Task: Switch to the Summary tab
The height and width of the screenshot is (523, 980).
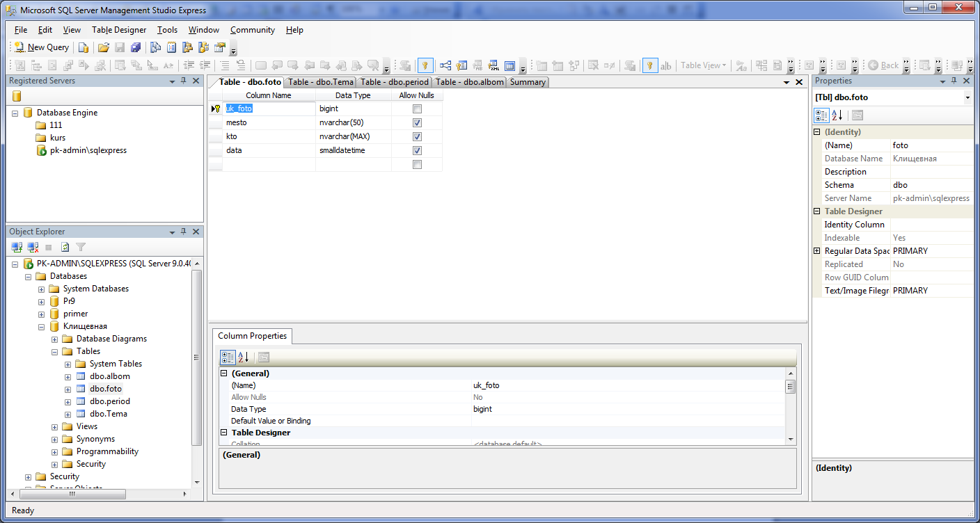Action: (x=528, y=82)
